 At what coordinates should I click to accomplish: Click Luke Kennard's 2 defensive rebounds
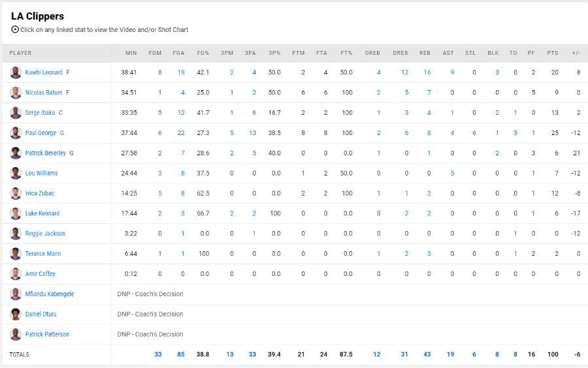coord(406,213)
